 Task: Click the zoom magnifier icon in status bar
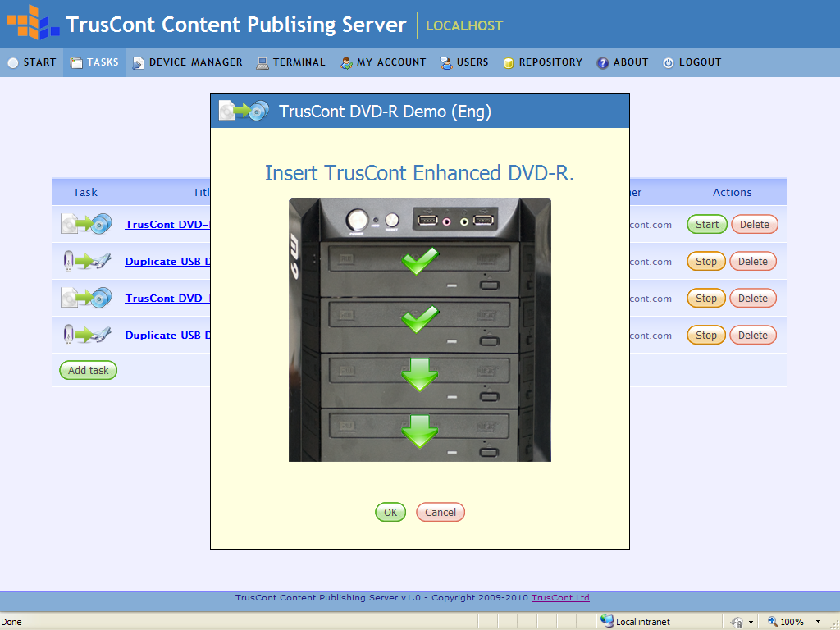772,621
